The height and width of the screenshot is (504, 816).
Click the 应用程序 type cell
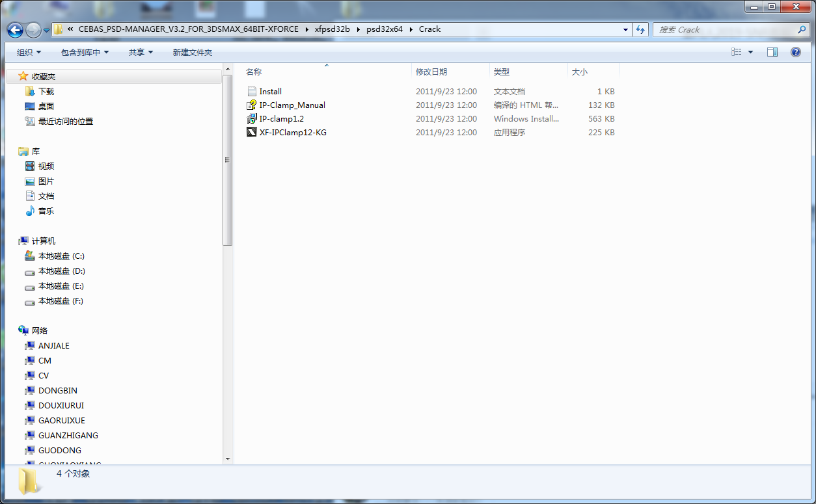point(510,132)
